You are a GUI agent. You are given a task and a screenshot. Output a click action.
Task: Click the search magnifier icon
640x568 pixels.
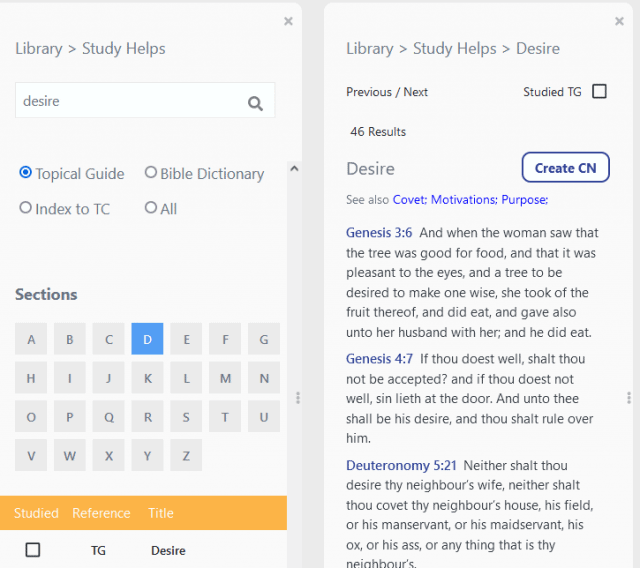pyautogui.click(x=255, y=102)
